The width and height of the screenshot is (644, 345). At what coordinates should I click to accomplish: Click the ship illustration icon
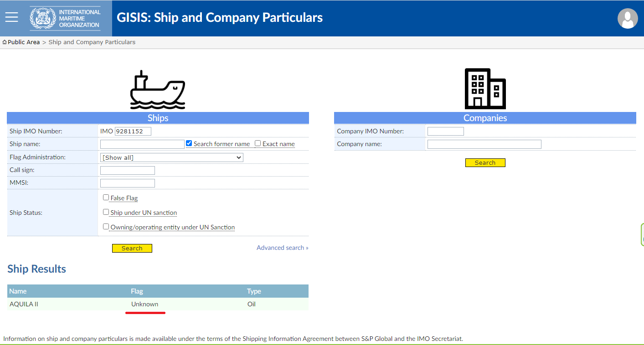[158, 90]
